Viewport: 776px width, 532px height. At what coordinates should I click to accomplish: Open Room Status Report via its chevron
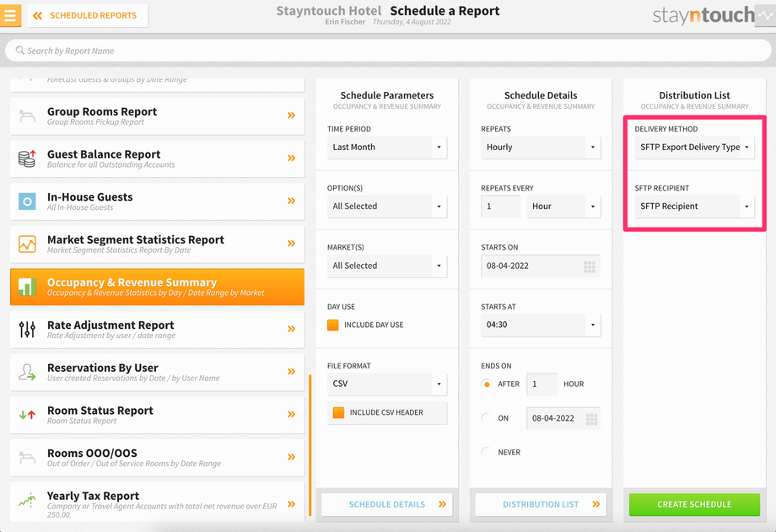(292, 414)
